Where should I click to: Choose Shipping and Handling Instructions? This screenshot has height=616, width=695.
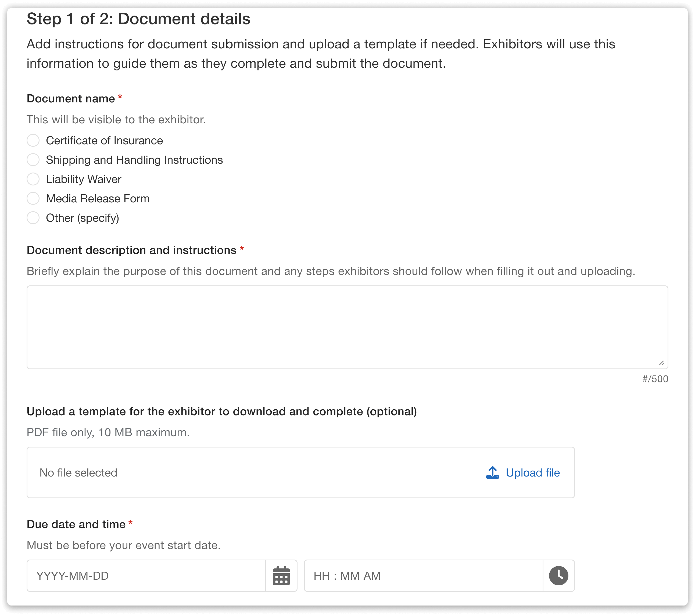pyautogui.click(x=33, y=160)
